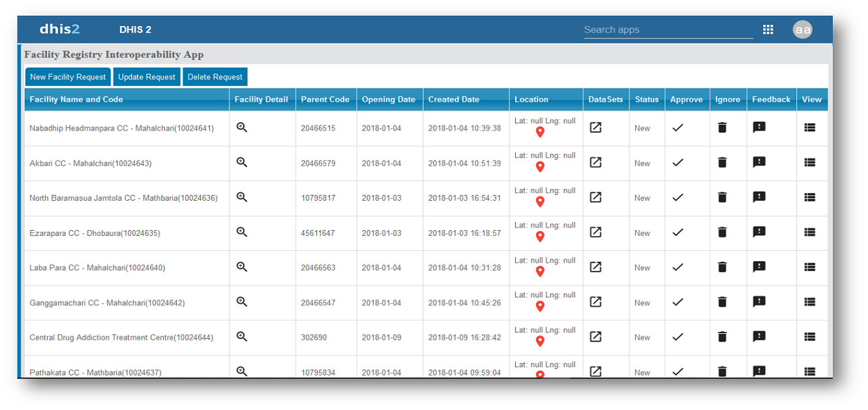Ignore the Ganggamachari CC request

pyautogui.click(x=722, y=302)
